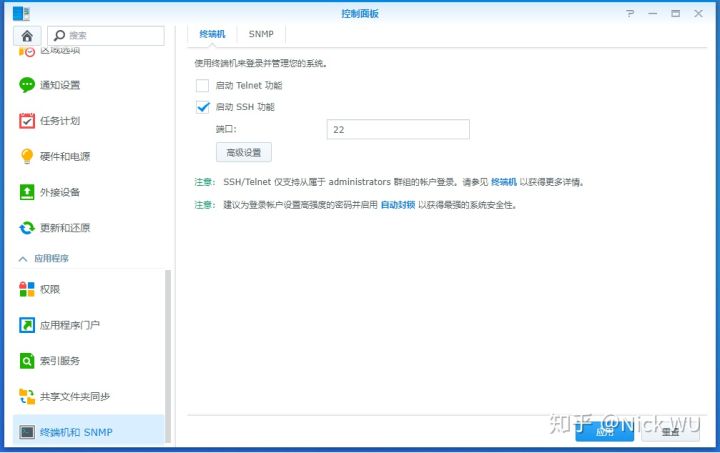Screen dimensions: 720x453
Task: Click the 搜索 search box
Action: tap(105, 36)
